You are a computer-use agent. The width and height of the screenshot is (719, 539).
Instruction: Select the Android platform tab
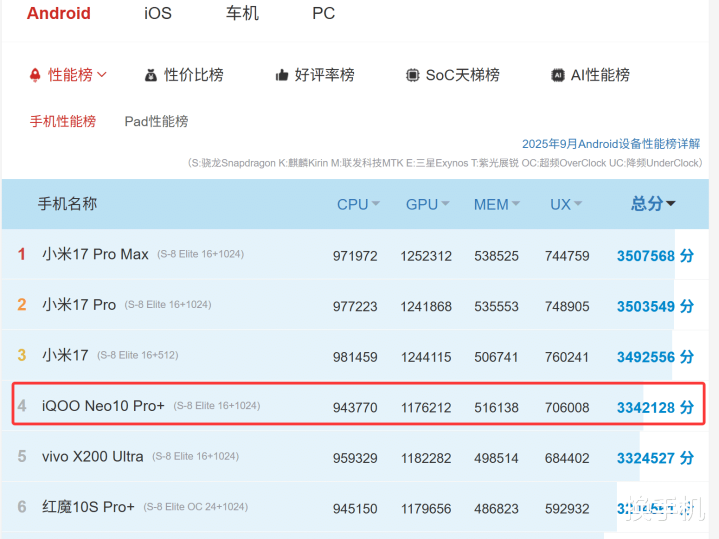(x=59, y=13)
